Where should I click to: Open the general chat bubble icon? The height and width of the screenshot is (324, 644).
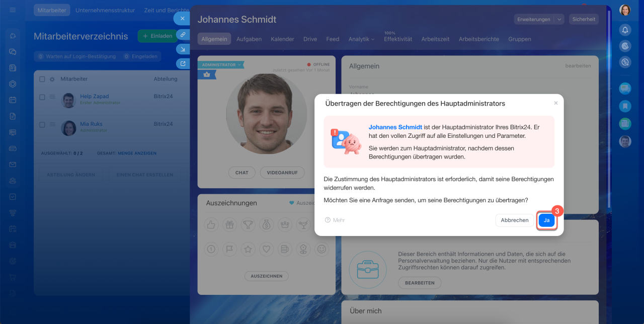[625, 89]
